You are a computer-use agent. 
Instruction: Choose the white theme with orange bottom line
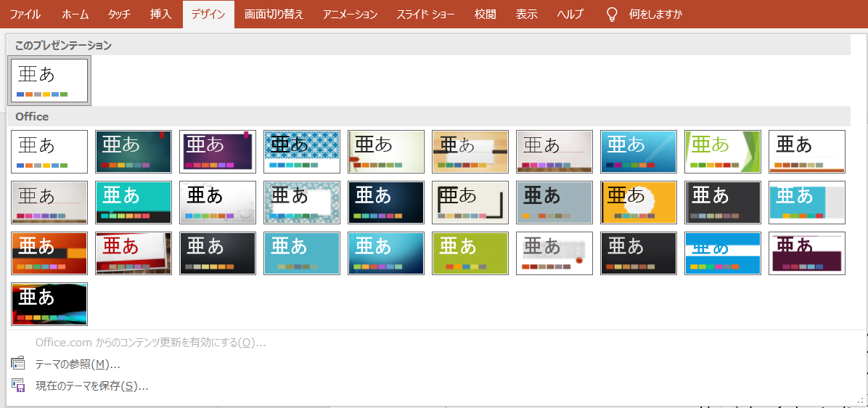(x=806, y=152)
